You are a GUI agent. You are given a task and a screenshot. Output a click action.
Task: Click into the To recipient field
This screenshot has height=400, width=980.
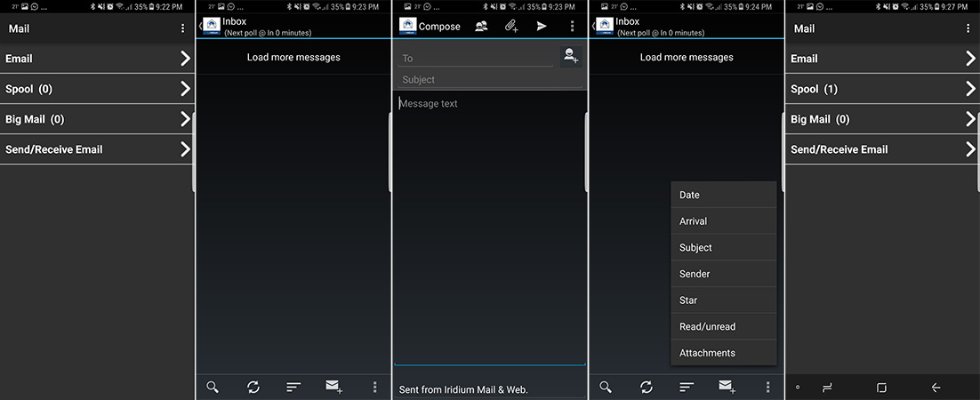(x=476, y=59)
